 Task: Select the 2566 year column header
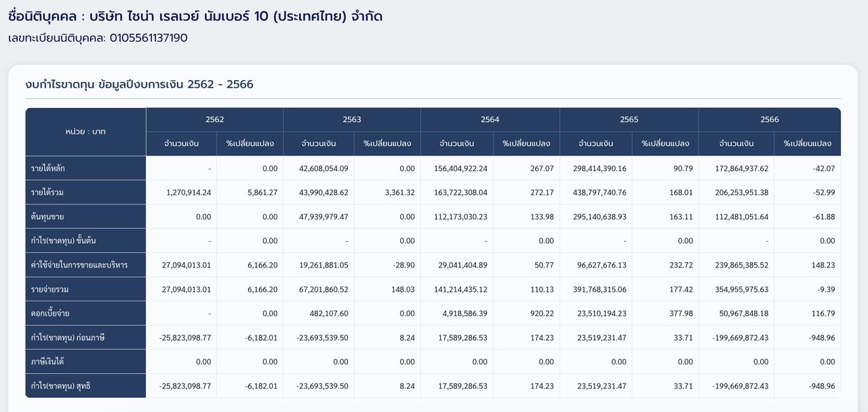click(769, 119)
